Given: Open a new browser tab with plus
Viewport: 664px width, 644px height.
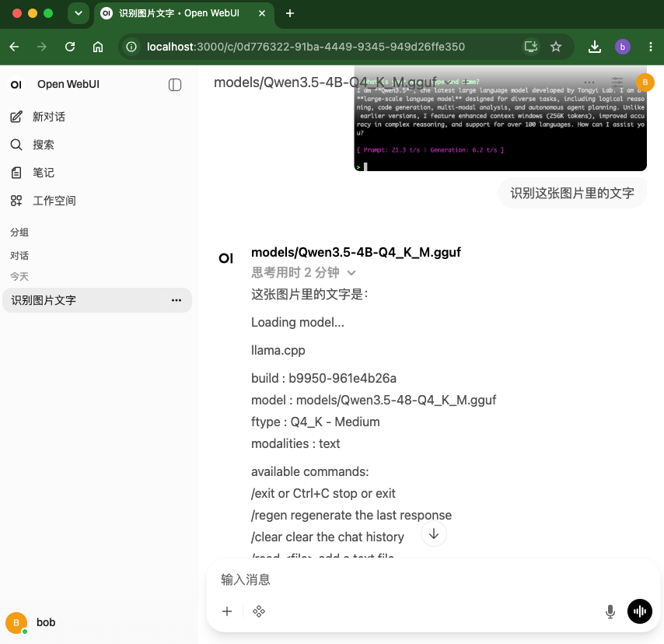Looking at the screenshot, I should tap(290, 13).
